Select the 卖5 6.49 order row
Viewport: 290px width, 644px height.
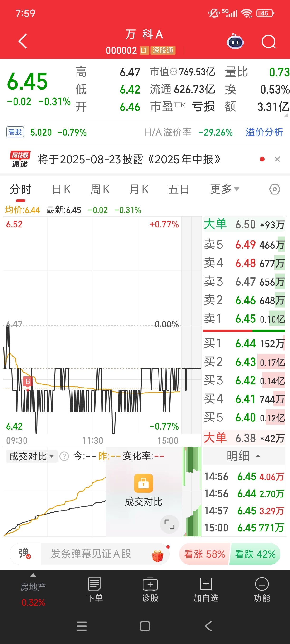[x=244, y=245]
